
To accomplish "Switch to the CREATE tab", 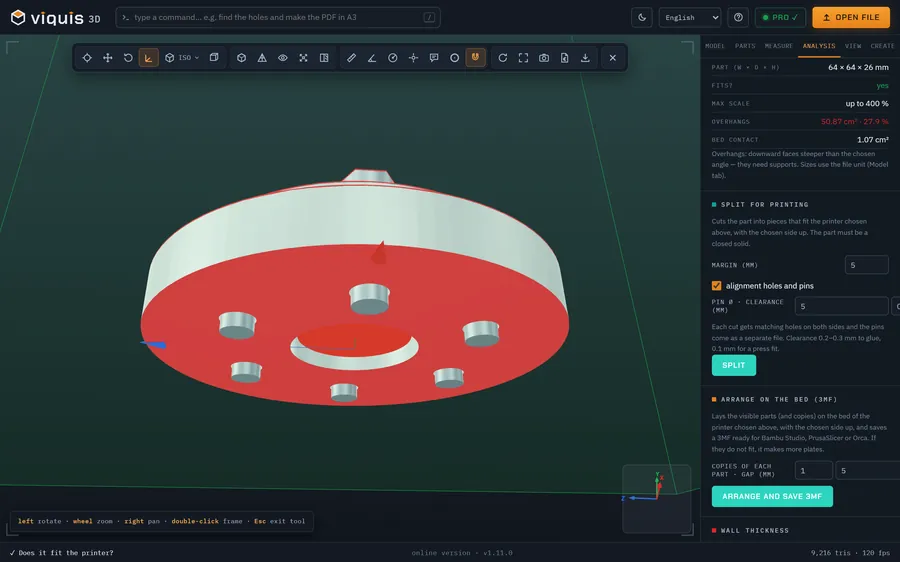I will click(x=882, y=46).
